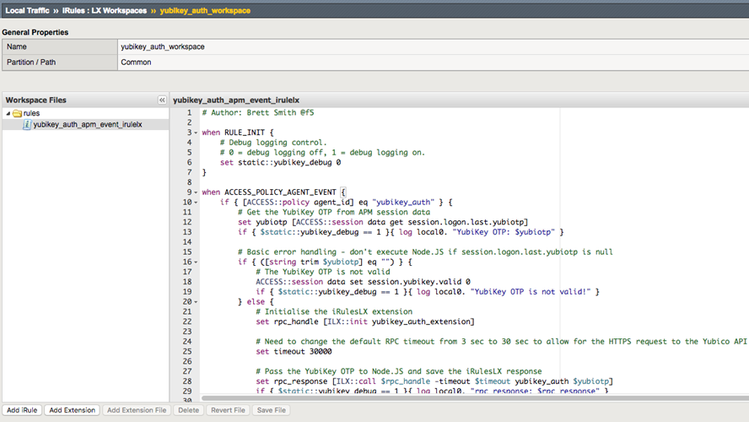The image size is (749, 422).
Task: Collapse the Workspace Files panel
Action: pos(161,100)
